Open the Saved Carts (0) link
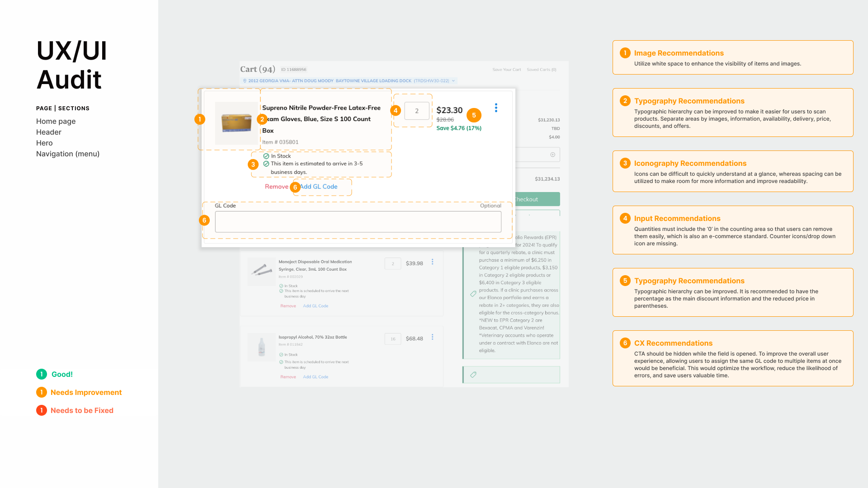 coord(542,70)
